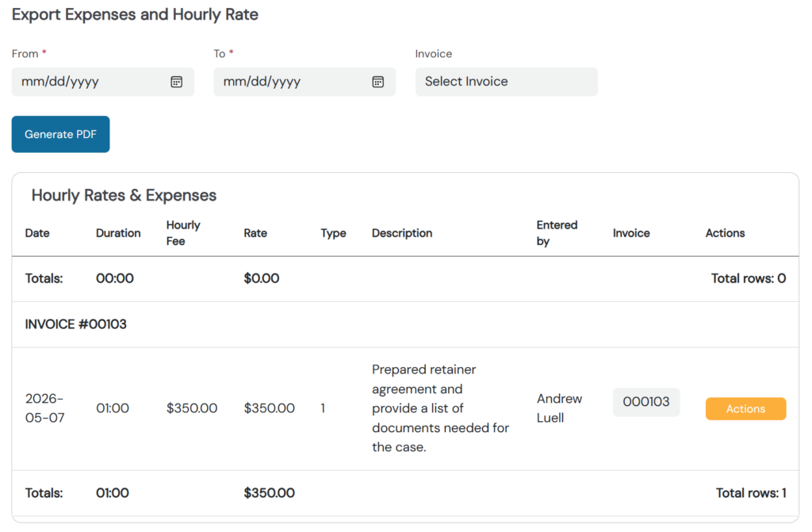The height and width of the screenshot is (532, 812).
Task: Select the INVOICE #00103 group row
Action: coord(405,324)
